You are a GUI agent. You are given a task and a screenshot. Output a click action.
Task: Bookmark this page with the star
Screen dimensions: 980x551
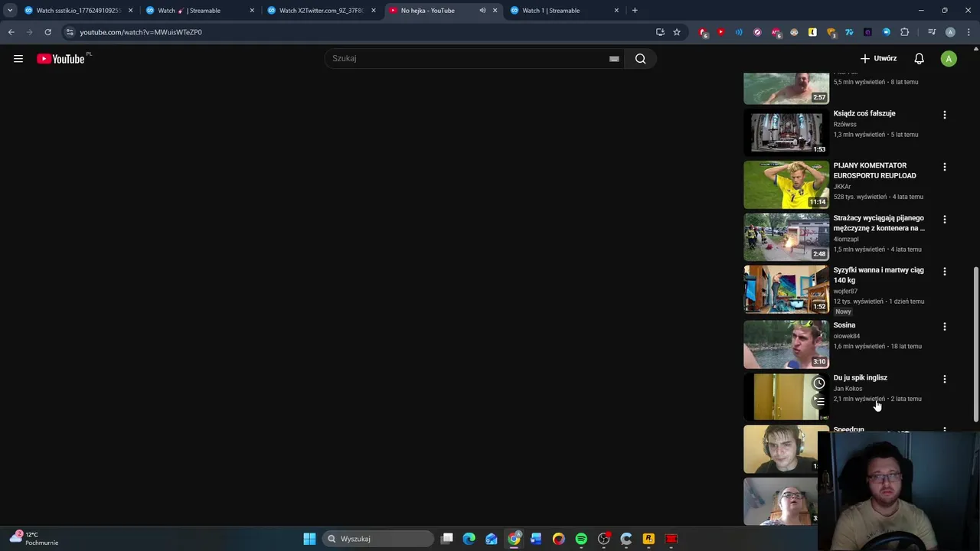click(x=677, y=32)
